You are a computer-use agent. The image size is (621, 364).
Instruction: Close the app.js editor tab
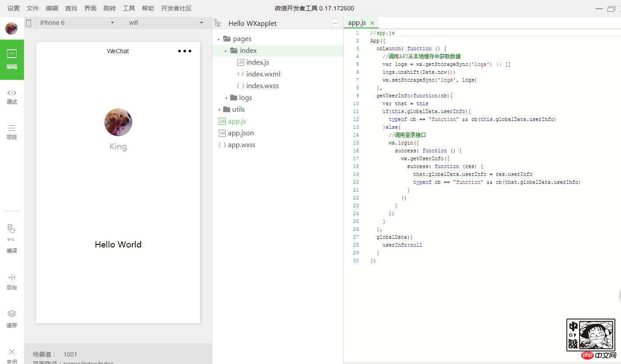tap(373, 23)
